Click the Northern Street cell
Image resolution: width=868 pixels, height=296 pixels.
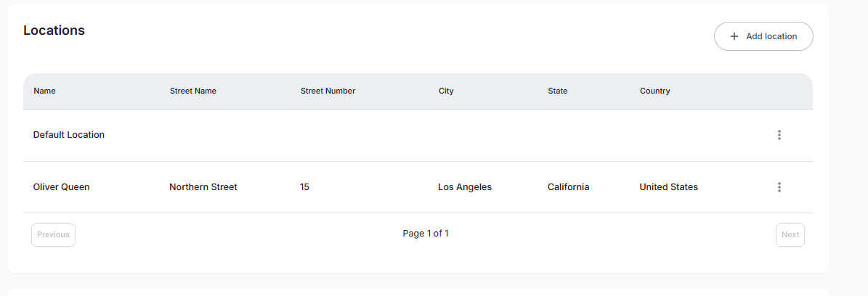203,187
